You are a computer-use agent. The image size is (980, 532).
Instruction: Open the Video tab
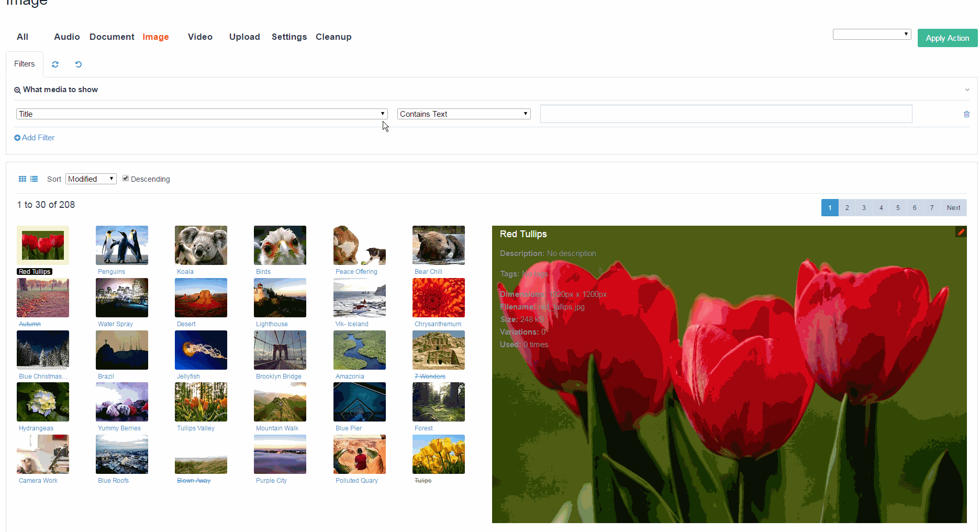(200, 37)
